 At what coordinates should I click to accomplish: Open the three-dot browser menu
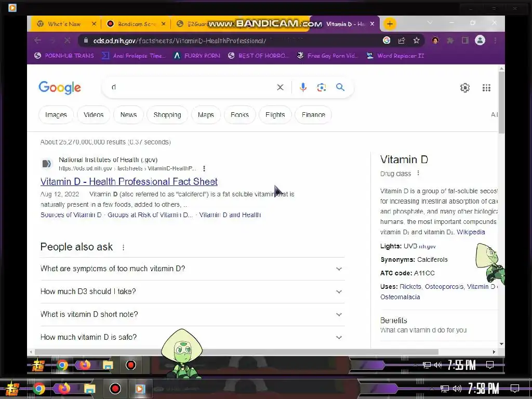point(495,41)
